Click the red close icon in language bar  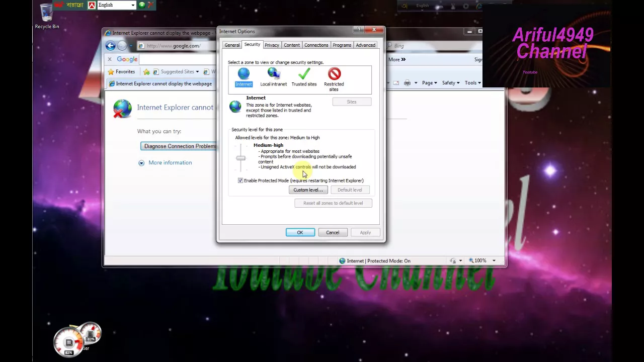[150, 5]
